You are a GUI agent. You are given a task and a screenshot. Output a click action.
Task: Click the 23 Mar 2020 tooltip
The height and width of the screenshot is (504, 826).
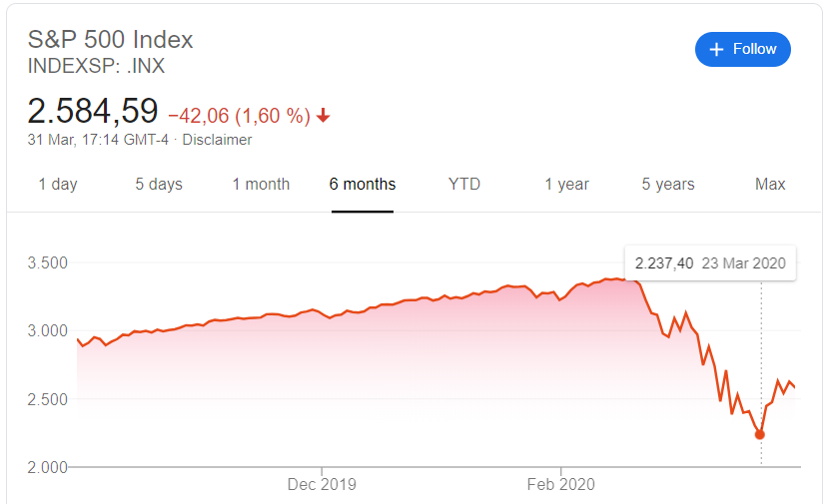tap(710, 263)
